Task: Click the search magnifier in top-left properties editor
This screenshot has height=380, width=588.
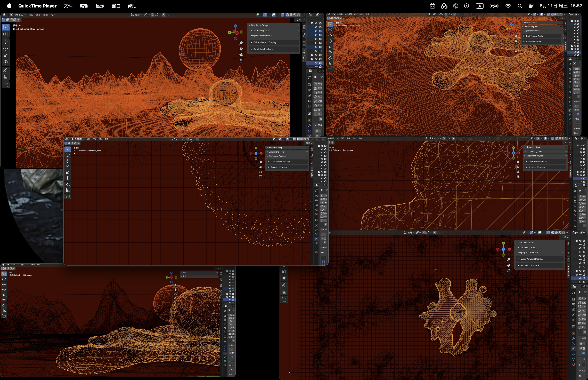Action: pyautogui.click(x=320, y=71)
